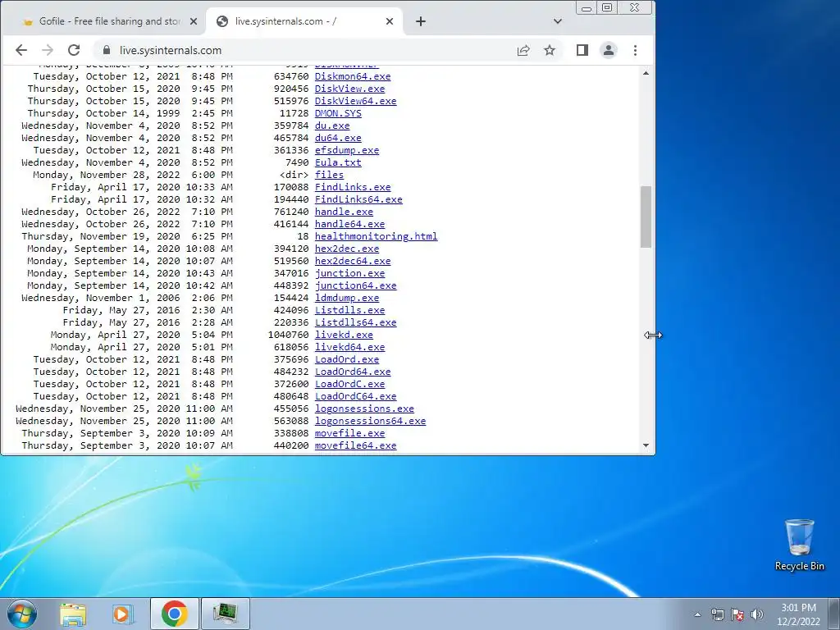
Task: Click the hex2dec.exe link
Action: pyautogui.click(x=347, y=249)
